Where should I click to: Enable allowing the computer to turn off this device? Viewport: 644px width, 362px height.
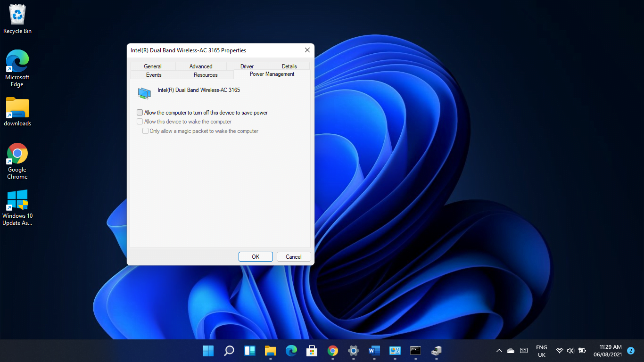(140, 112)
